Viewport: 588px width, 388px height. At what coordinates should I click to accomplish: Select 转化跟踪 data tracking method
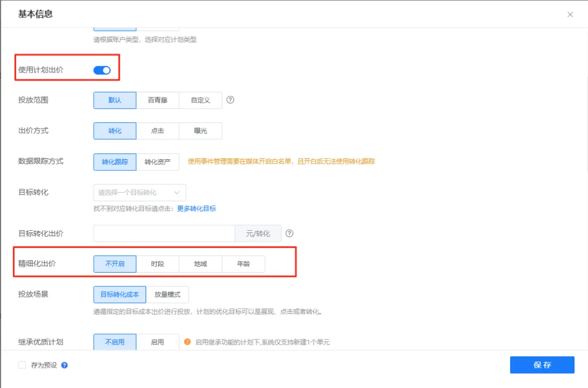point(115,162)
